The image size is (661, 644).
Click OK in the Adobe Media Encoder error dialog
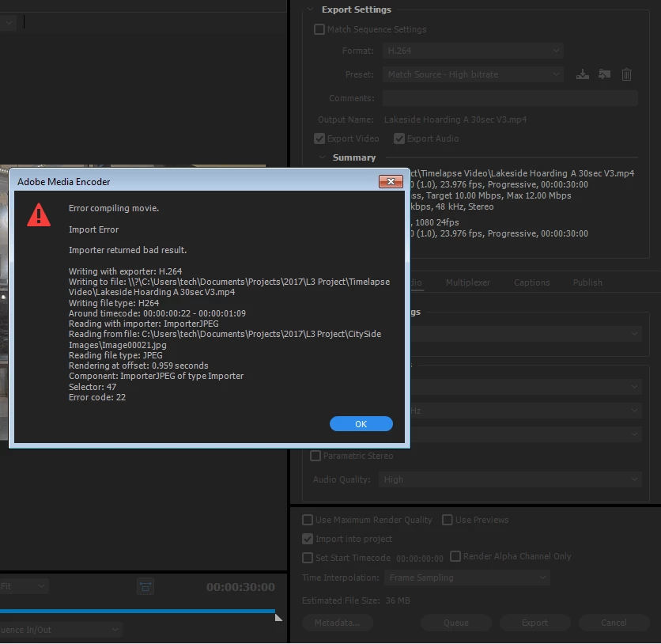tap(361, 424)
